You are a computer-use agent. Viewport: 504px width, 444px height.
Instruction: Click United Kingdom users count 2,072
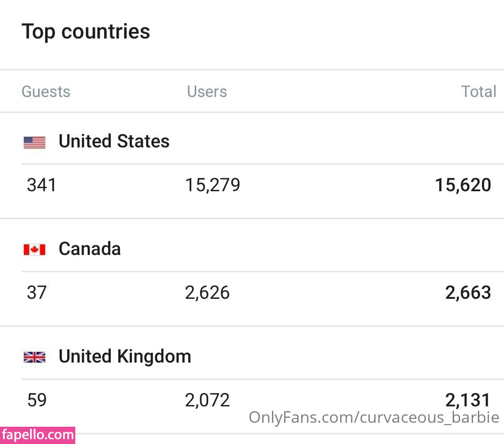[x=207, y=400]
